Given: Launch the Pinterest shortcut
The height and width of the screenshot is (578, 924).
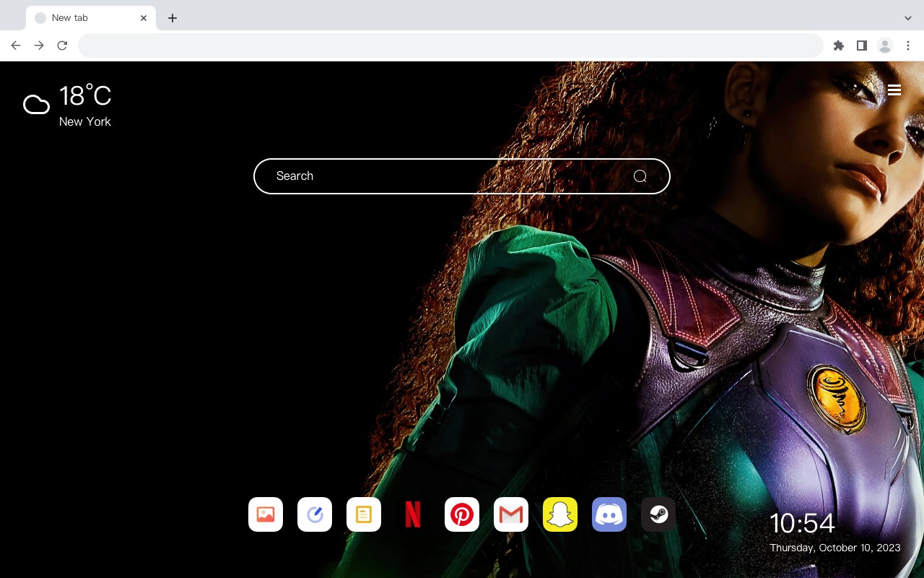Looking at the screenshot, I should [x=462, y=514].
